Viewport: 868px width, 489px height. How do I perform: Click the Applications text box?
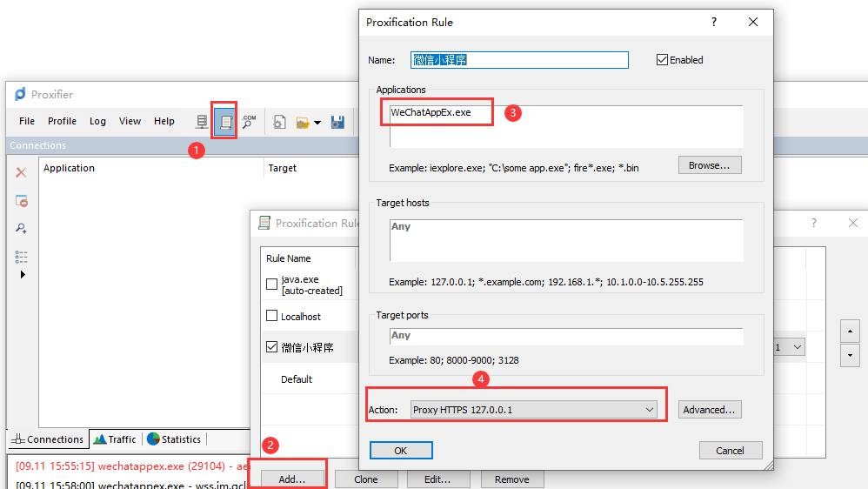click(x=566, y=126)
